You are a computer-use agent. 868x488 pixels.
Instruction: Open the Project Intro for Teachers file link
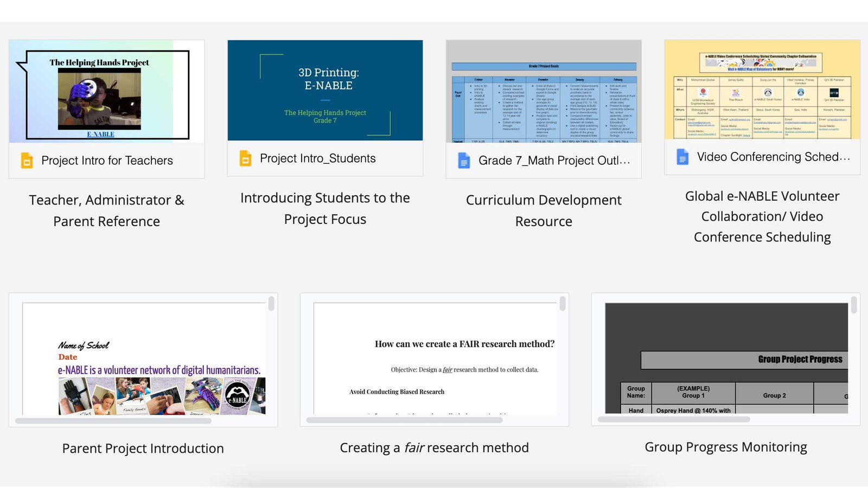(x=107, y=160)
